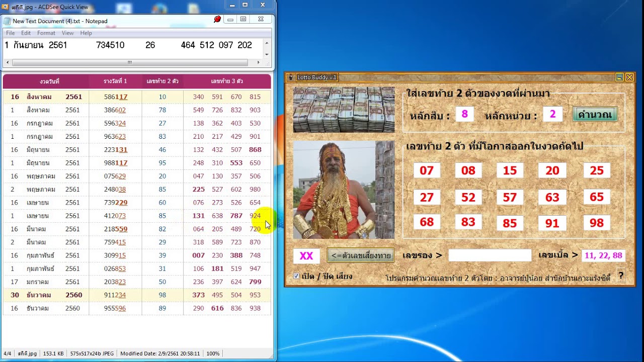Click the empty เลขรอง text field
Viewport: 644px width, 362px height.
click(x=490, y=255)
